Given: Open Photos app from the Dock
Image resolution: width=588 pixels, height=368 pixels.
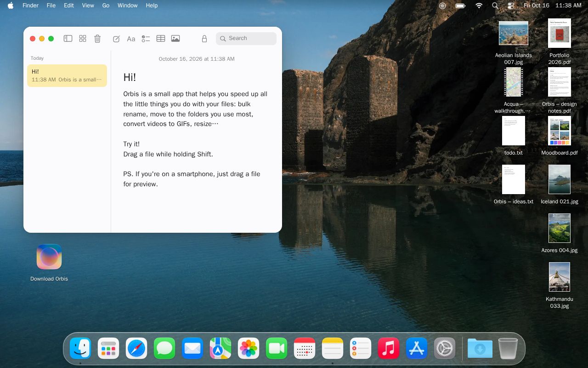Looking at the screenshot, I should [249, 348].
